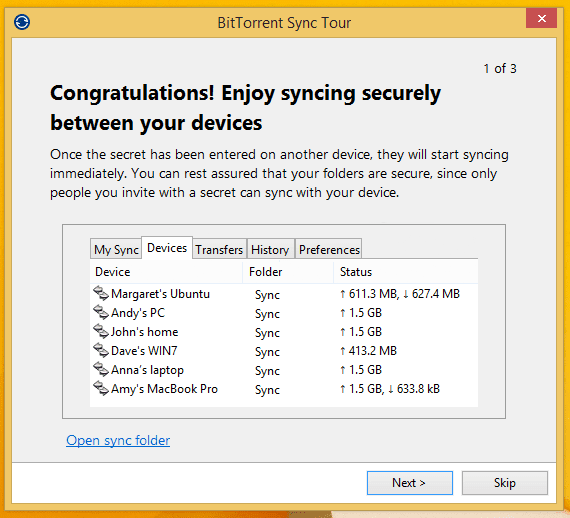Click status '1.5 GB, 633.8 kB' for Amy's MacBook
Screen dimensions: 570x518
tap(390, 389)
